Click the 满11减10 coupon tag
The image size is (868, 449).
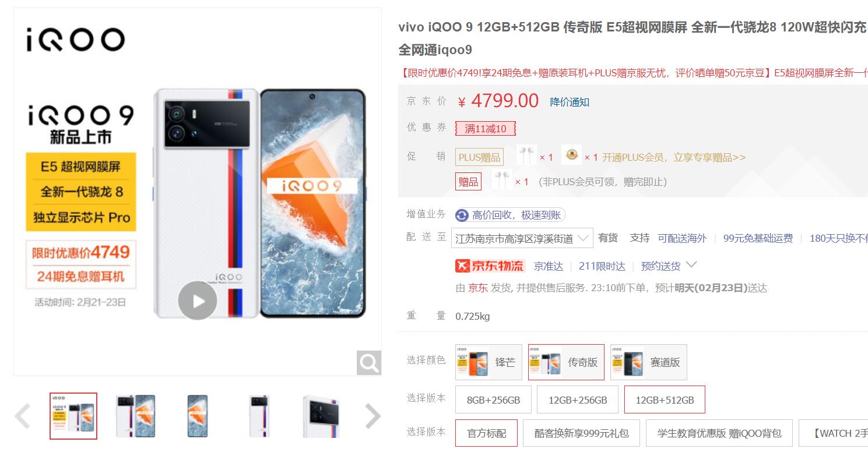[486, 129]
